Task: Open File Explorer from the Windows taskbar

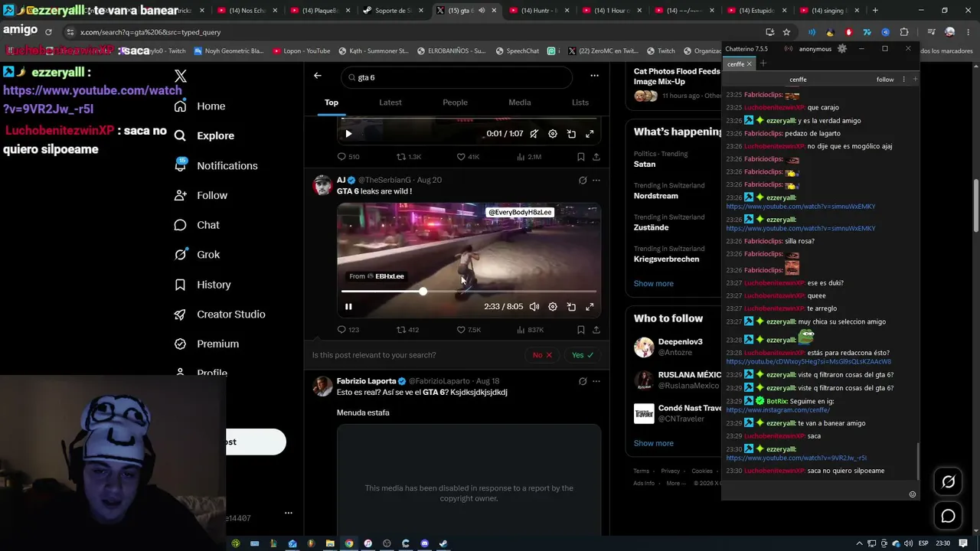Action: [330, 544]
